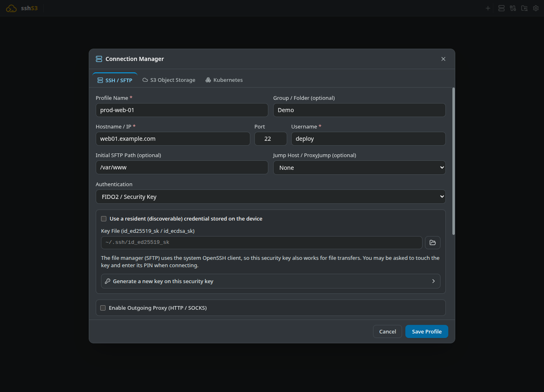This screenshot has height=392, width=544.
Task: Click the Hostname / IP field
Action: (x=173, y=139)
